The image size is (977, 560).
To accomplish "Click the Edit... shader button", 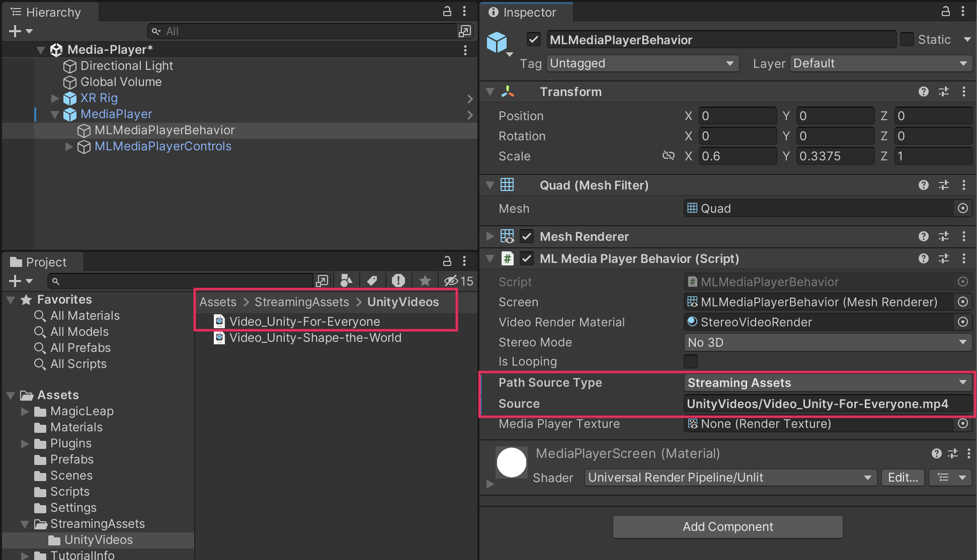I will click(x=903, y=478).
